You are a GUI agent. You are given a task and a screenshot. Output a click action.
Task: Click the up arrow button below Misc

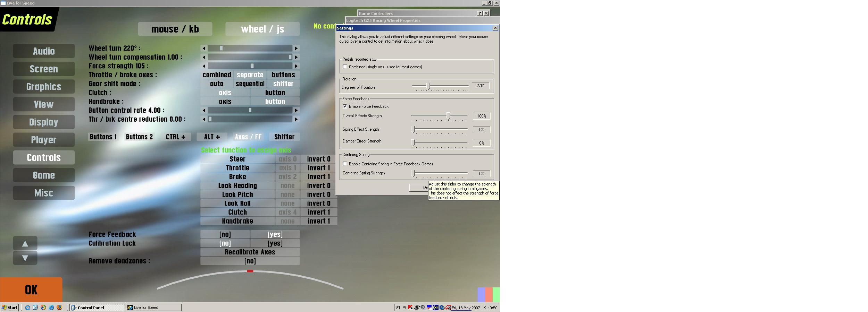(x=25, y=243)
